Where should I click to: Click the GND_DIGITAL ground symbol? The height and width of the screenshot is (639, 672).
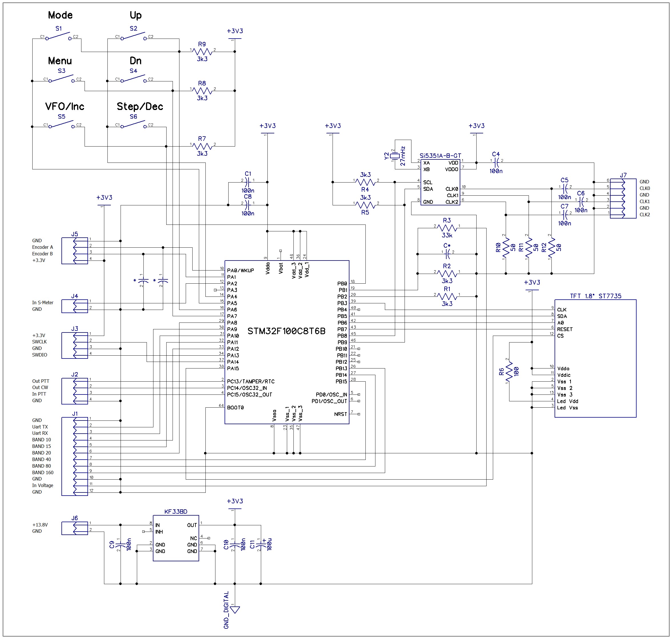click(235, 609)
